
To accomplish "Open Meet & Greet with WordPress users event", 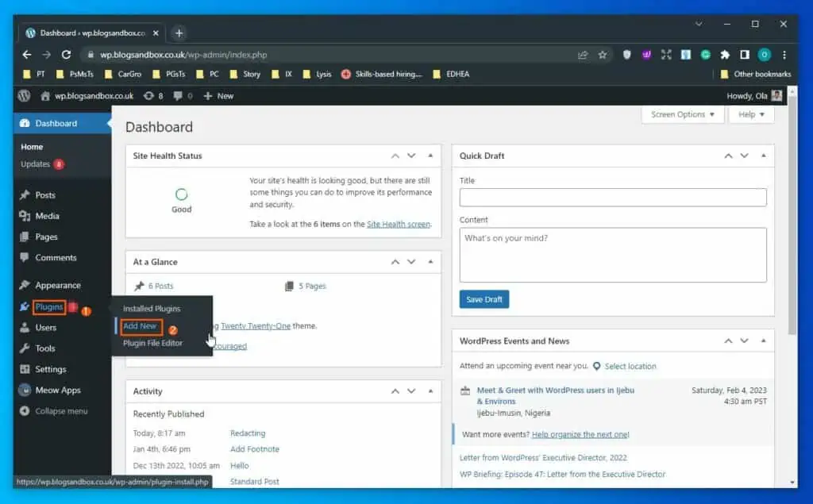I will [x=555, y=395].
